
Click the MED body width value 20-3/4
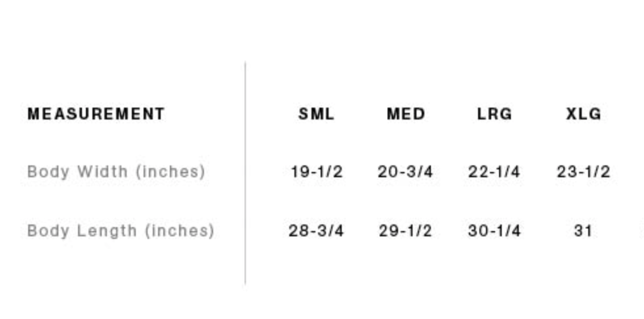click(405, 172)
